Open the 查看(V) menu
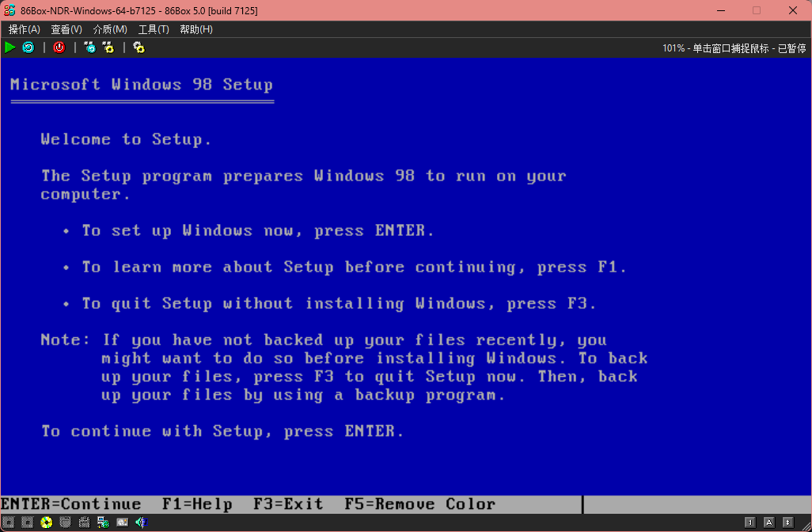The image size is (812, 532). [x=66, y=29]
